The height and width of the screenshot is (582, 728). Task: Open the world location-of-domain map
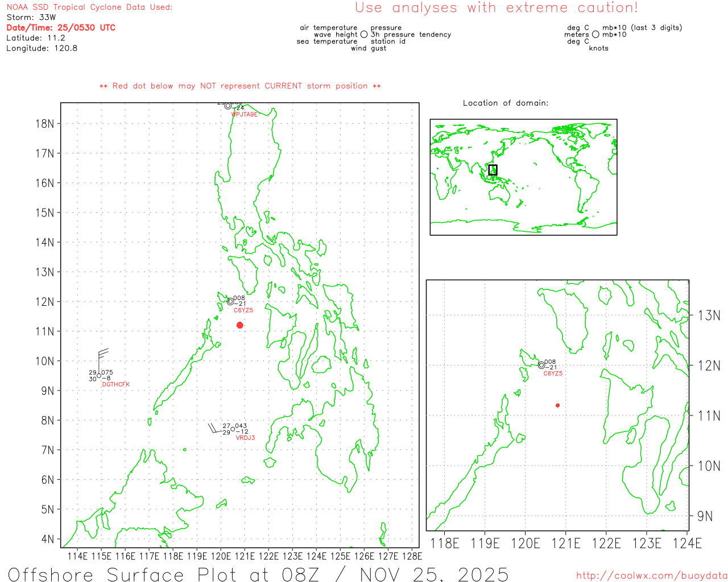523,177
